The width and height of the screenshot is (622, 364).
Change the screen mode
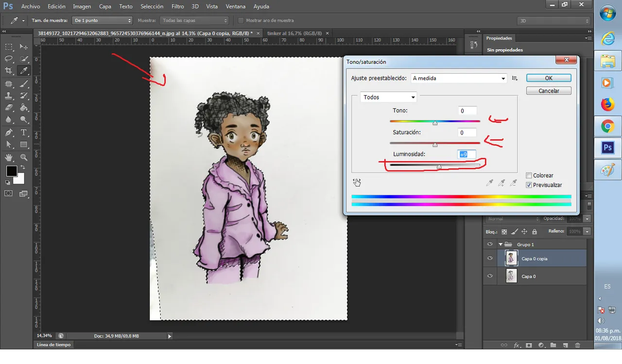pyautogui.click(x=23, y=193)
